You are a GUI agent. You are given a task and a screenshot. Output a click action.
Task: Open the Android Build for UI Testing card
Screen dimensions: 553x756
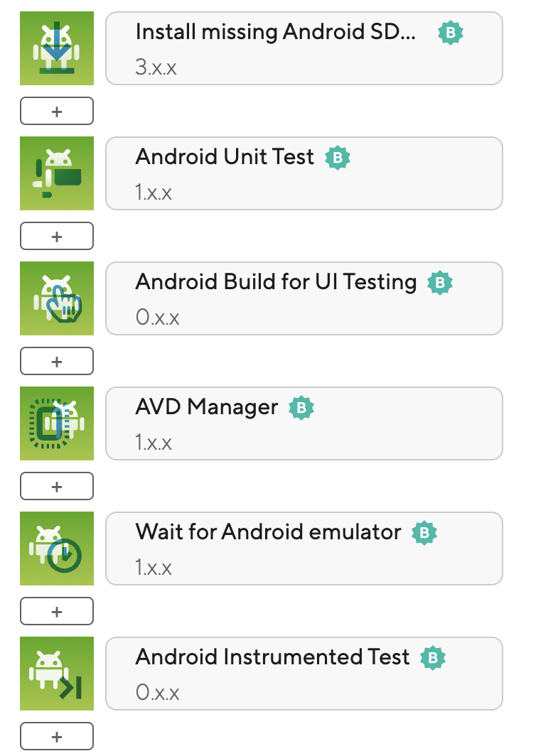[304, 298]
